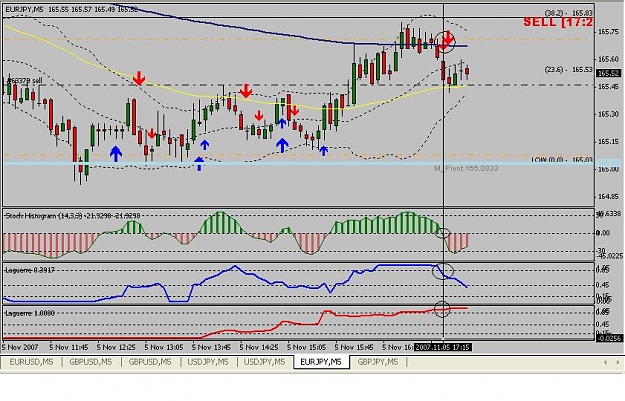Click the 5 Nov 13:05 time label
This screenshot has height=401, width=625.
click(164, 347)
